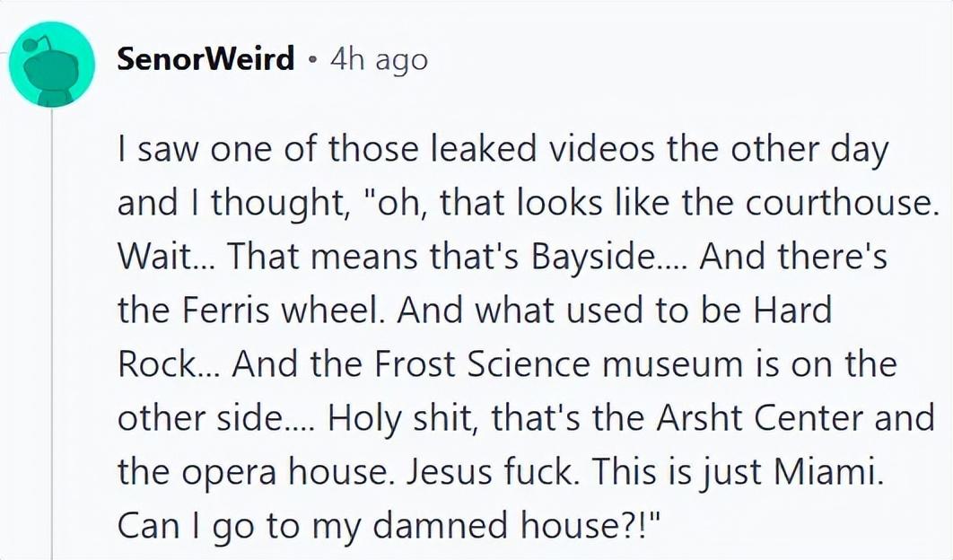This screenshot has height=560, width=953.
Task: Open the SenorWeird username profile link
Action: 205,59
